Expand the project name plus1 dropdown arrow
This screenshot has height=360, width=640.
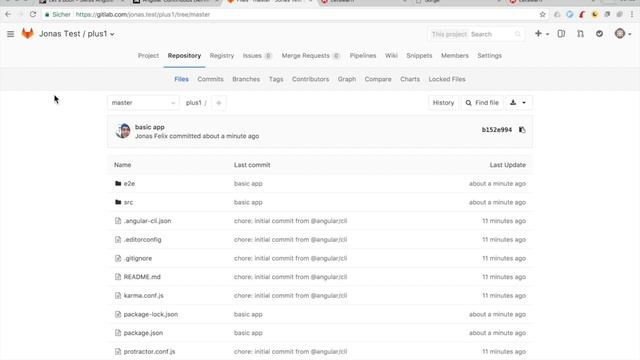pos(112,34)
